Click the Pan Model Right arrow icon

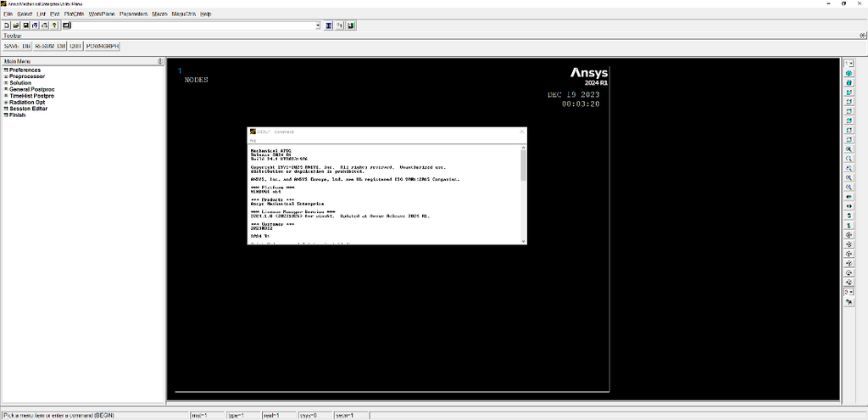point(849,206)
